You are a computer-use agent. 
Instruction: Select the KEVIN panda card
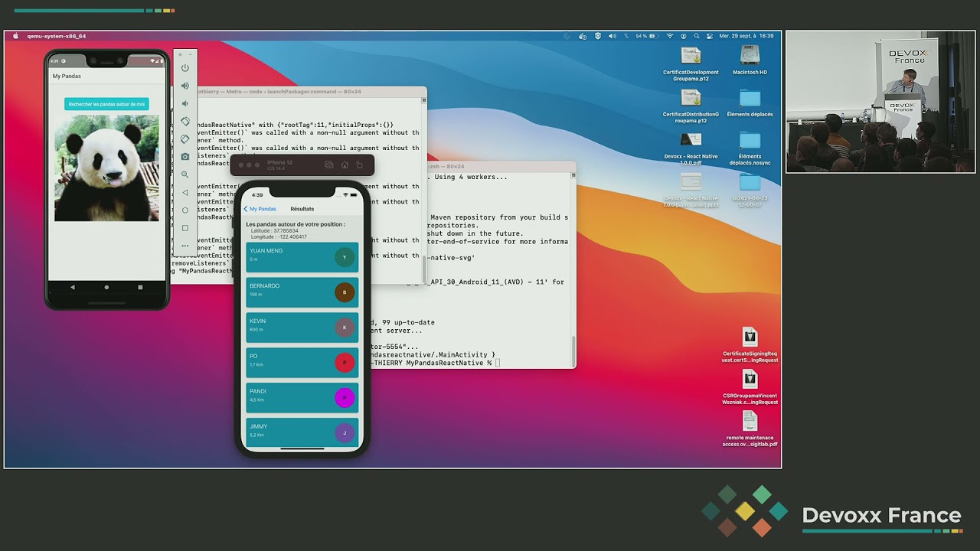point(302,328)
